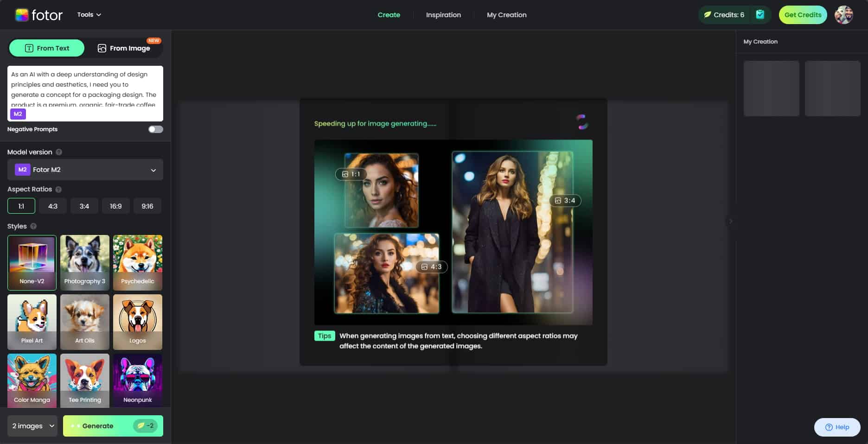Expand the Fotor M2 model version dropdown
The image size is (868, 444).
[x=85, y=170]
